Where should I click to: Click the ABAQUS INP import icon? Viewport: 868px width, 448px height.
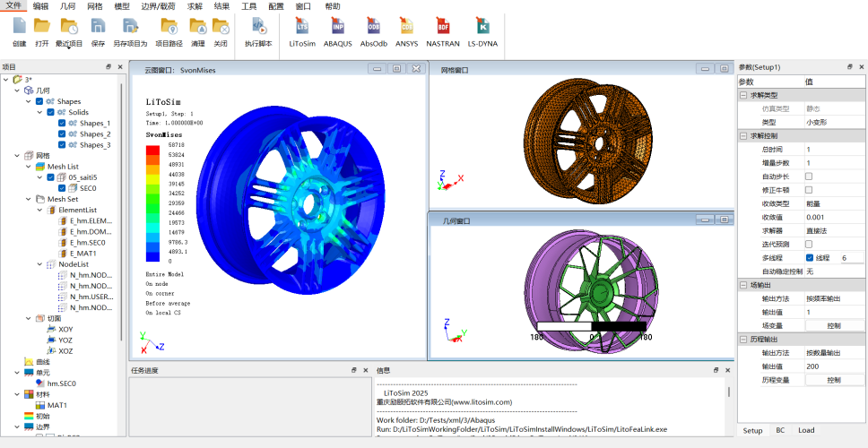click(338, 26)
